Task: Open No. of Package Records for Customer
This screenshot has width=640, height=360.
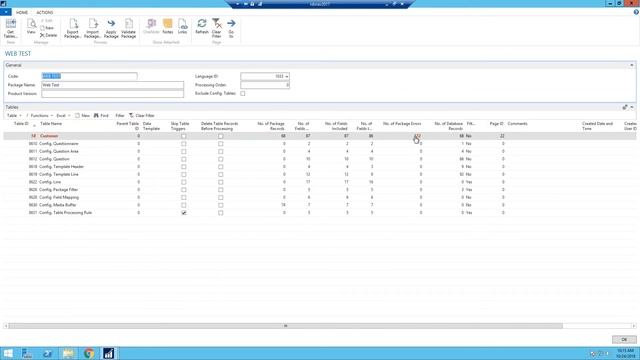Action: [x=283, y=136]
